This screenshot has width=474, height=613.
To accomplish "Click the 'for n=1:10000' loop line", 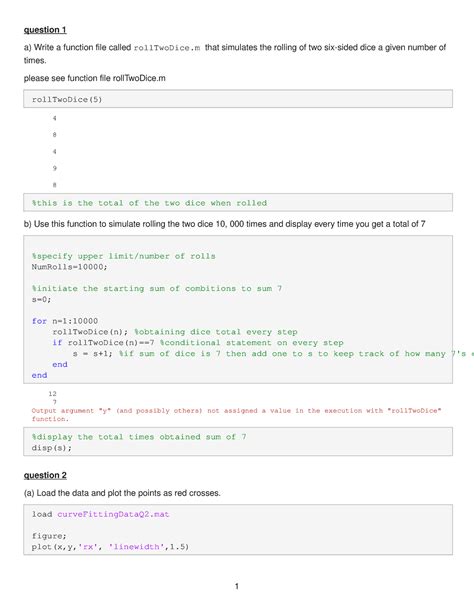I will pyautogui.click(x=65, y=321).
